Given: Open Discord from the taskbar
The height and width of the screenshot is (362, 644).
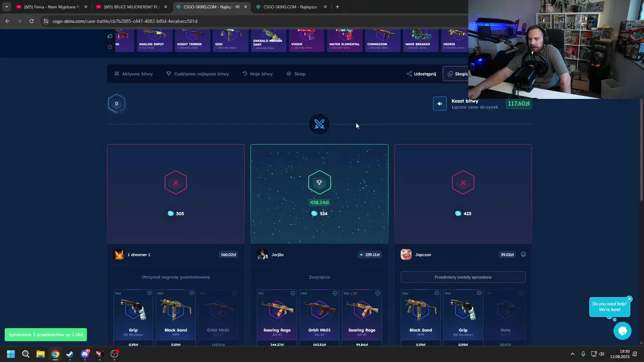Looking at the screenshot, I should click(85, 354).
